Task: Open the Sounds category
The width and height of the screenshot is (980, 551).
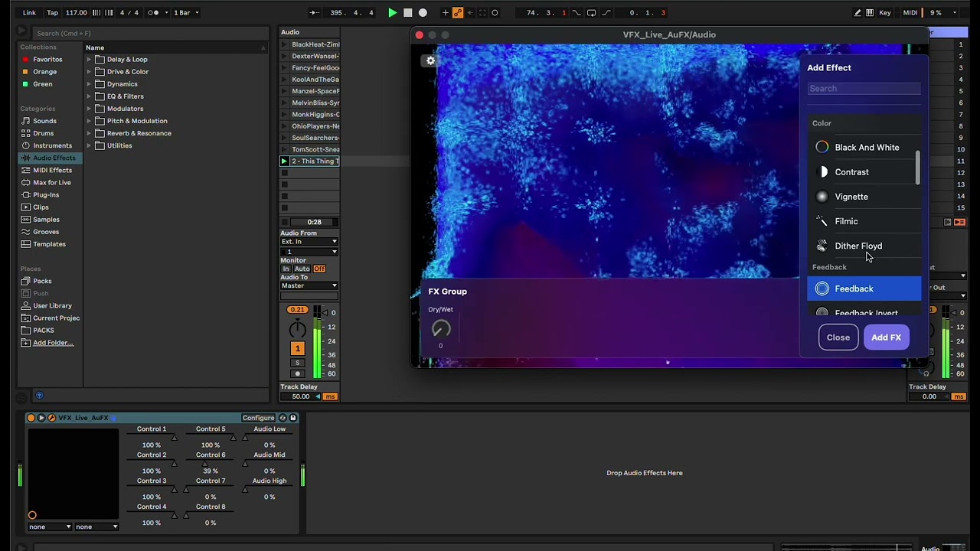Action: [x=44, y=121]
